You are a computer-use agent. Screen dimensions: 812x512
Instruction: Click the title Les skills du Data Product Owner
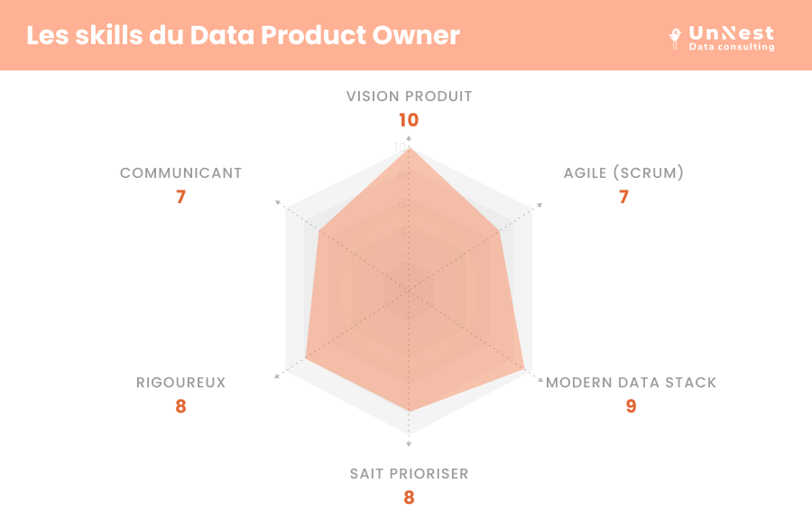pyautogui.click(x=243, y=35)
